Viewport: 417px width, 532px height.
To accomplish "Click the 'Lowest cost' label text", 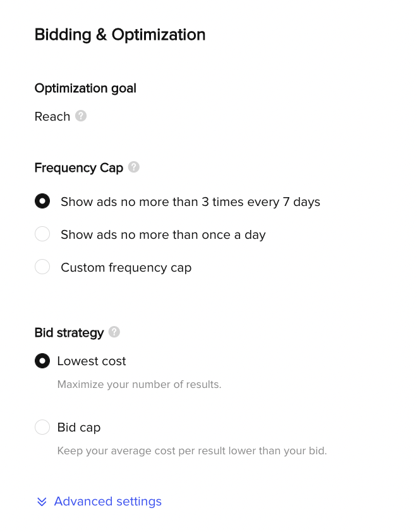I will point(92,361).
